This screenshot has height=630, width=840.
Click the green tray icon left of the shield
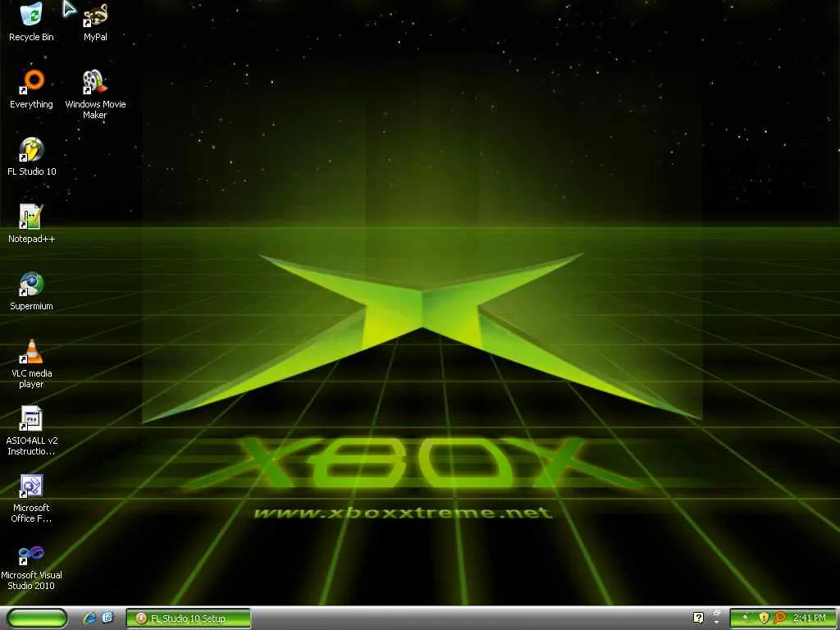[x=745, y=619]
